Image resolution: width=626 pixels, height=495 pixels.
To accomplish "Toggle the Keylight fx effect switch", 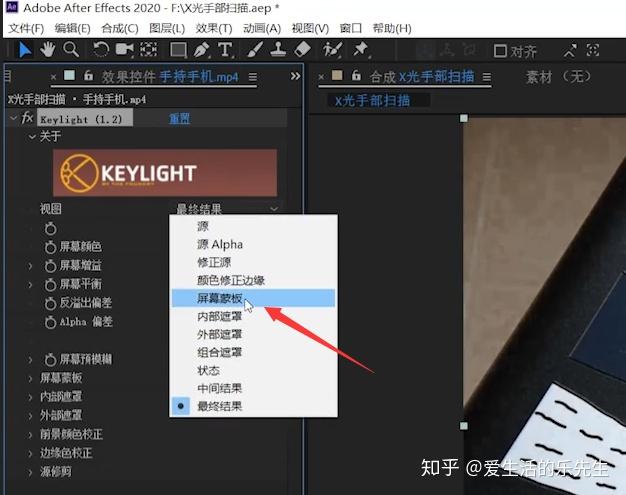I will (x=27, y=119).
